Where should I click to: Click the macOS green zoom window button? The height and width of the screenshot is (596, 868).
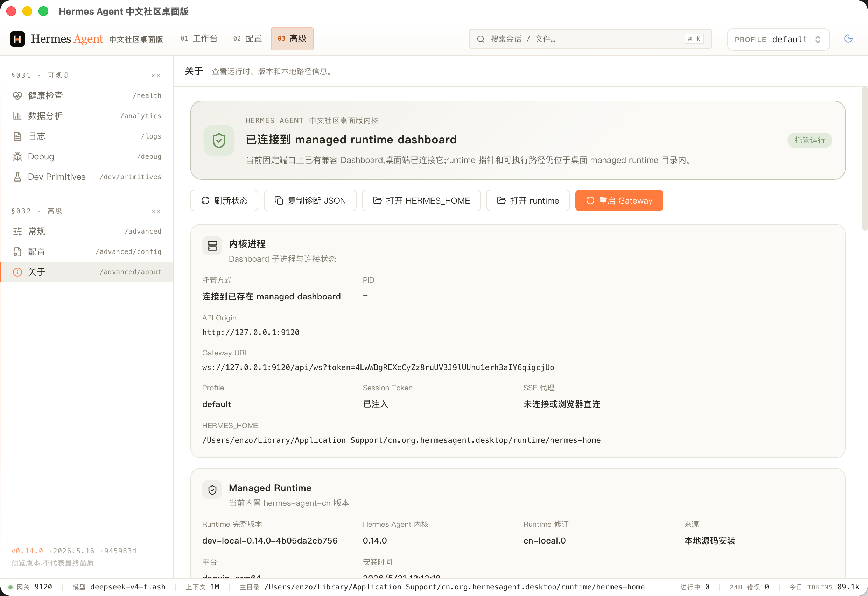[43, 11]
